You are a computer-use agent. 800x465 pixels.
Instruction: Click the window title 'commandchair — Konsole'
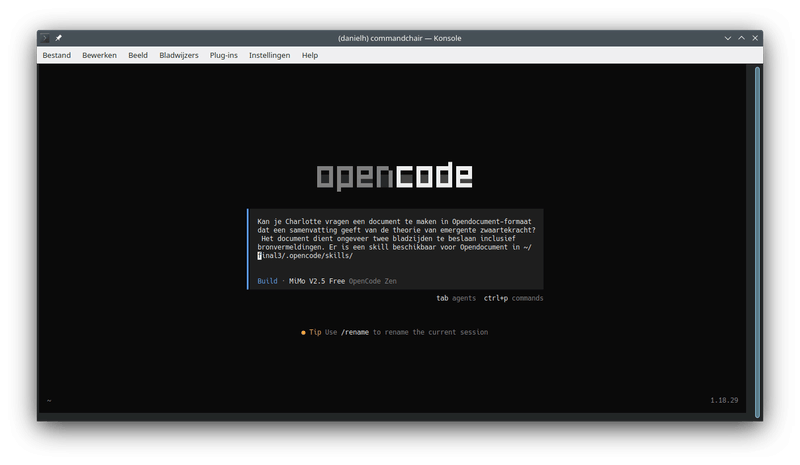(399, 38)
